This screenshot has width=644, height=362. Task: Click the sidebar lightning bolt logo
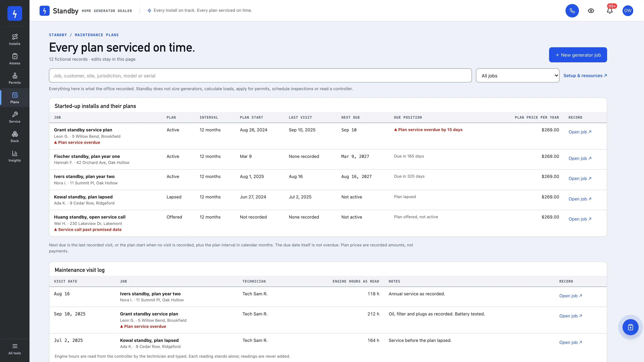(15, 13)
